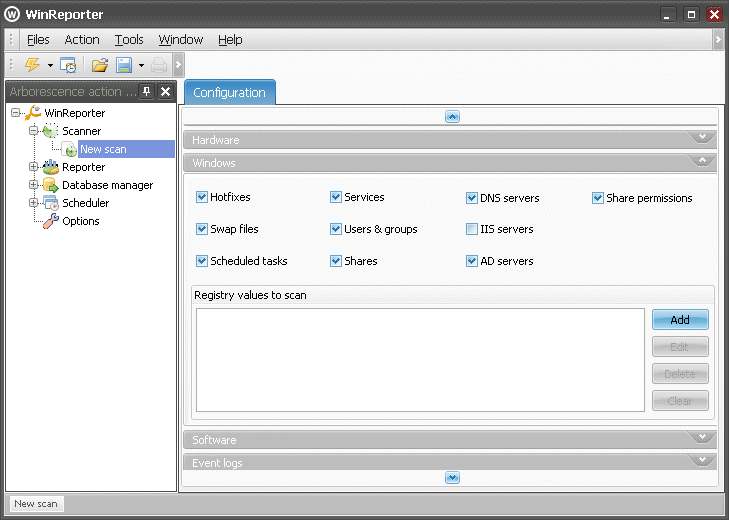Uncheck the Services checkbox
729x520 pixels.
pyautogui.click(x=336, y=197)
